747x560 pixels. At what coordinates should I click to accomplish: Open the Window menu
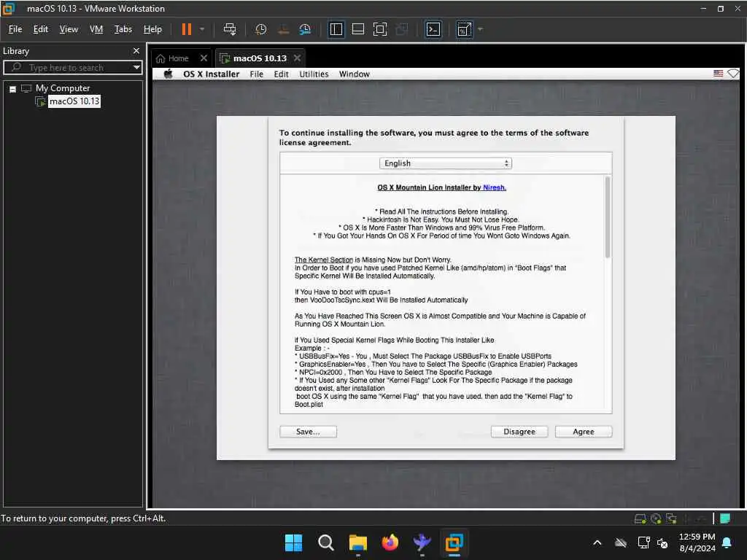pyautogui.click(x=354, y=74)
